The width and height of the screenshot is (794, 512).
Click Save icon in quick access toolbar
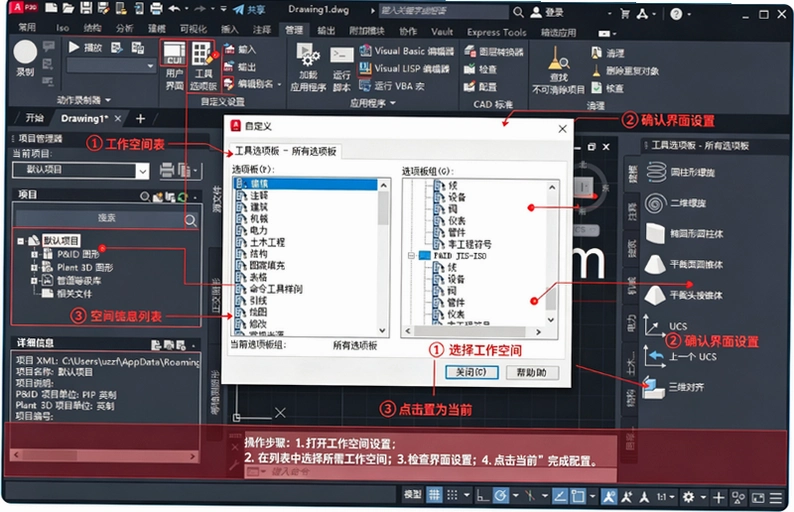point(86,8)
